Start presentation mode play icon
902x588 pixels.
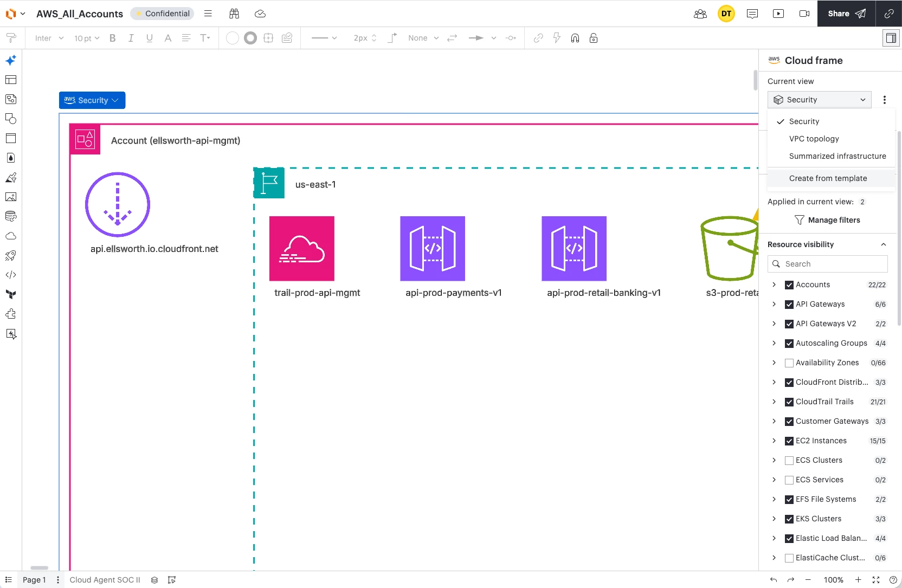[x=778, y=14]
